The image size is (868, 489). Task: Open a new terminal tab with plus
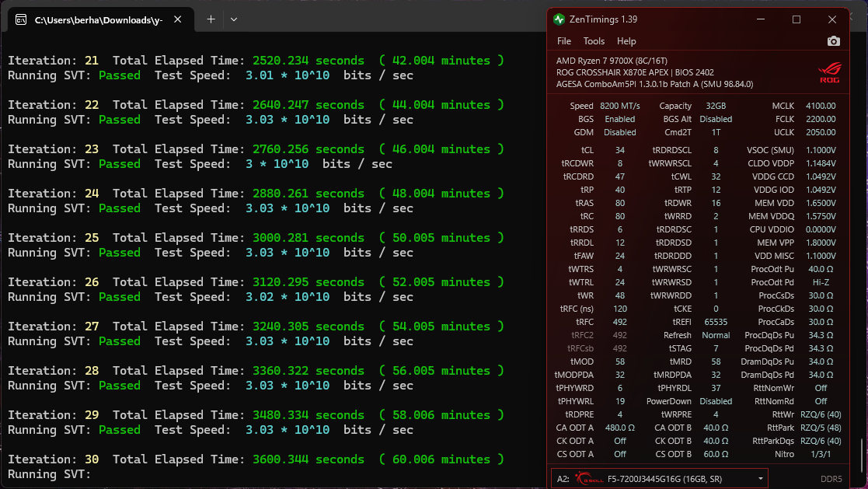211,19
